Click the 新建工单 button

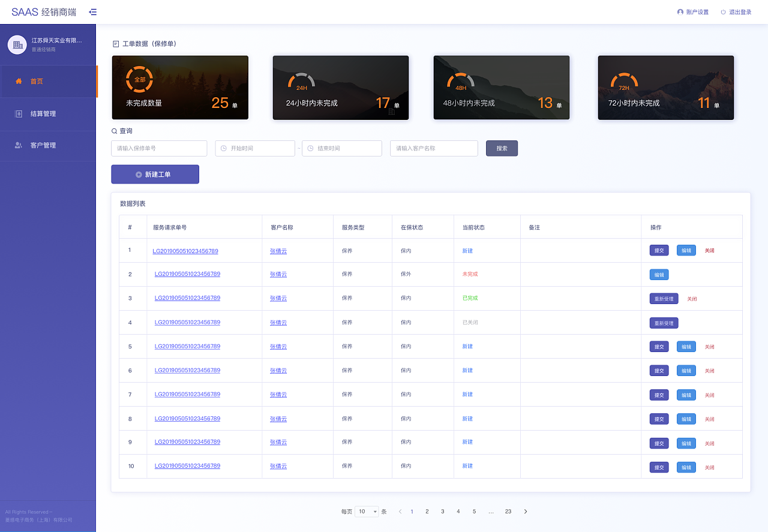[155, 175]
